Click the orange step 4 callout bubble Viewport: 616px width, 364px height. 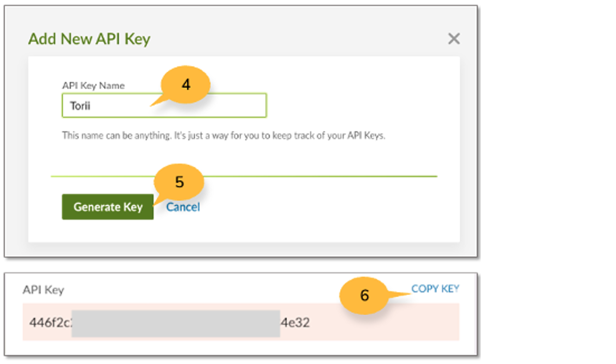(186, 85)
